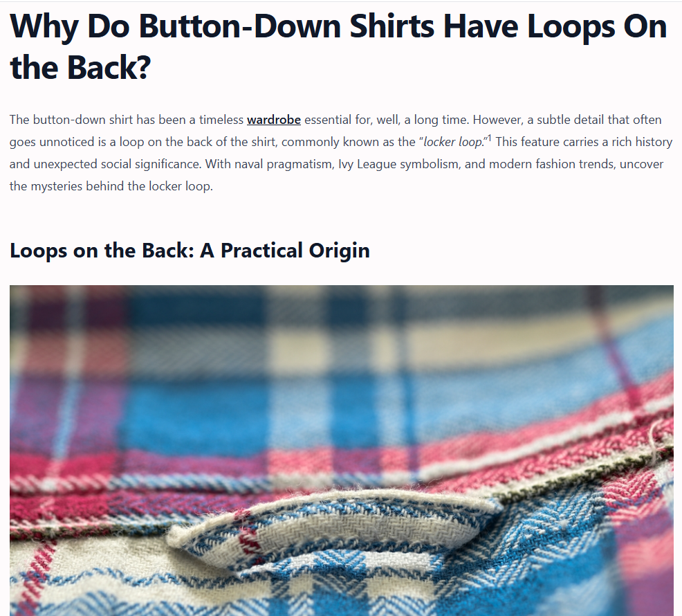This screenshot has width=682, height=616.
Task: Click the phrase "unexpected social significance"
Action: [x=117, y=164]
